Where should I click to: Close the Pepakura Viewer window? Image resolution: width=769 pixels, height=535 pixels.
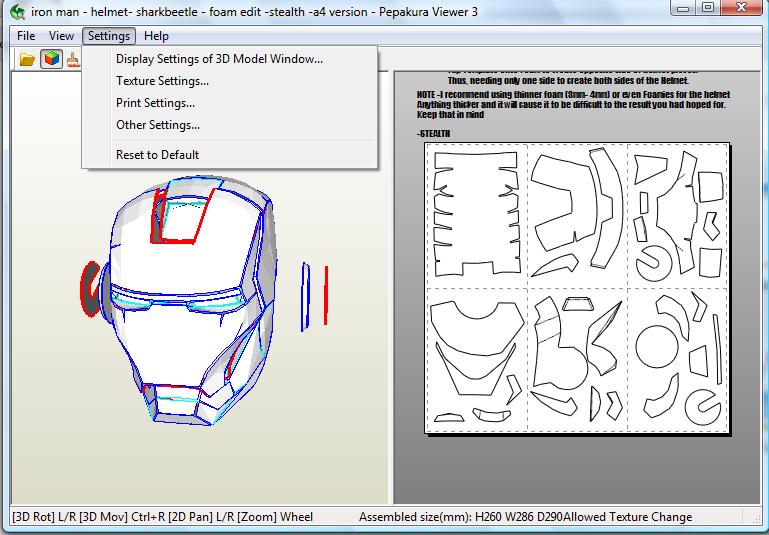pos(742,7)
